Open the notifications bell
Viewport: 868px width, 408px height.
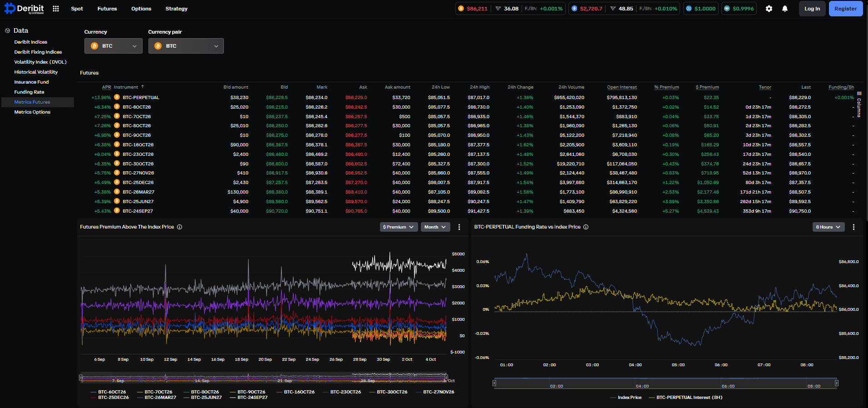tap(785, 9)
